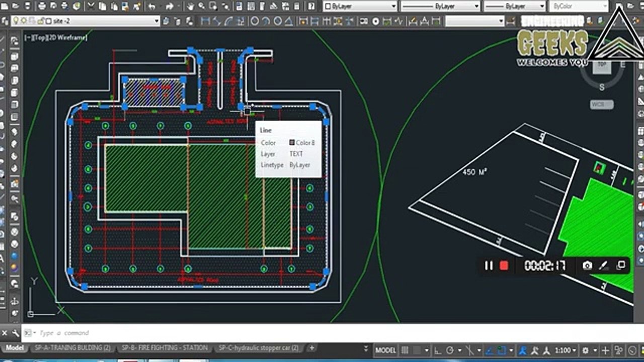Select the Angular dimension tool
The width and height of the screenshot is (644, 362).
click(x=290, y=21)
